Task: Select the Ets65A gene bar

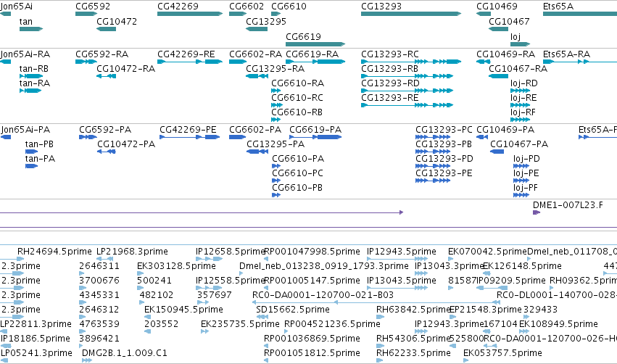Action: coord(580,14)
